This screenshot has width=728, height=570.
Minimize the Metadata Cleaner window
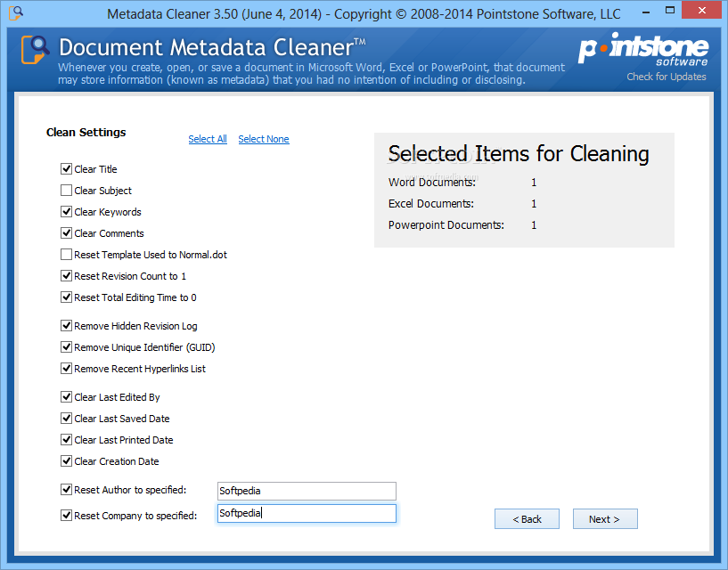coord(646,12)
